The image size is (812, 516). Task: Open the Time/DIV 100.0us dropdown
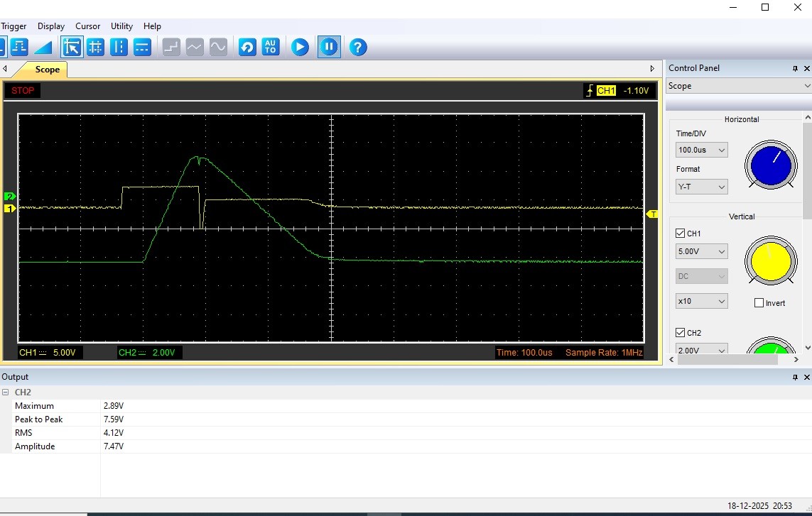(701, 150)
